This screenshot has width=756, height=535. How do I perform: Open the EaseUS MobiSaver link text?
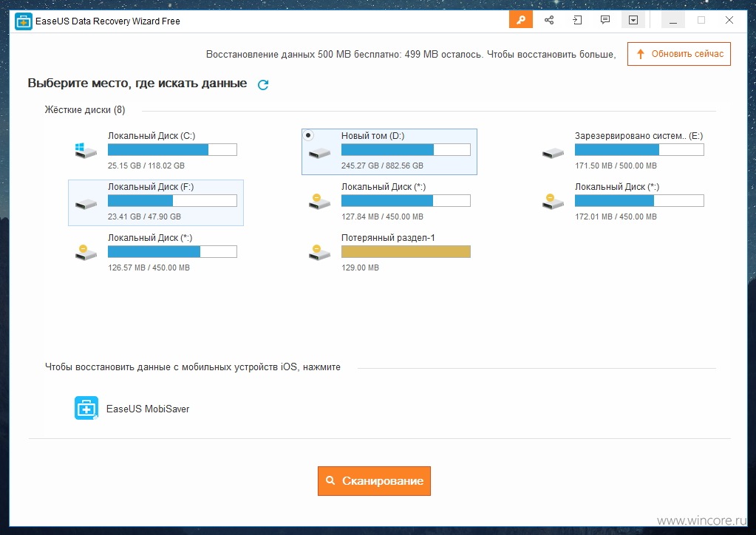point(148,409)
